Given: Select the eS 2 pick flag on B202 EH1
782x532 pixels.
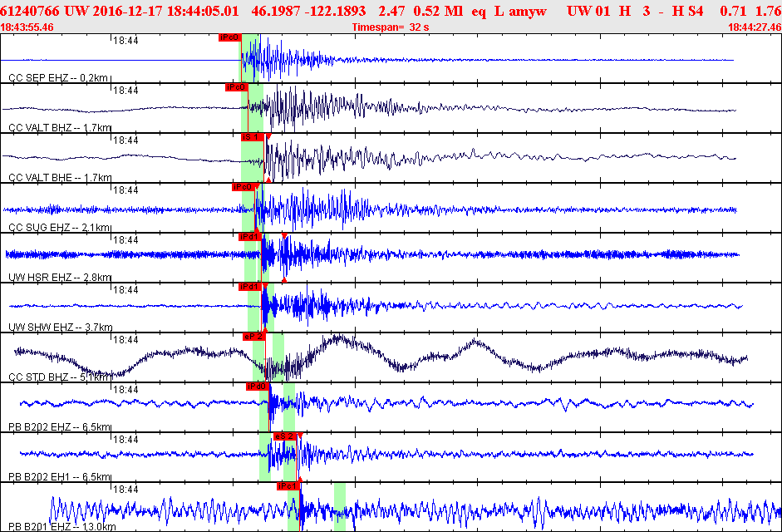Looking at the screenshot, I should (x=285, y=436).
